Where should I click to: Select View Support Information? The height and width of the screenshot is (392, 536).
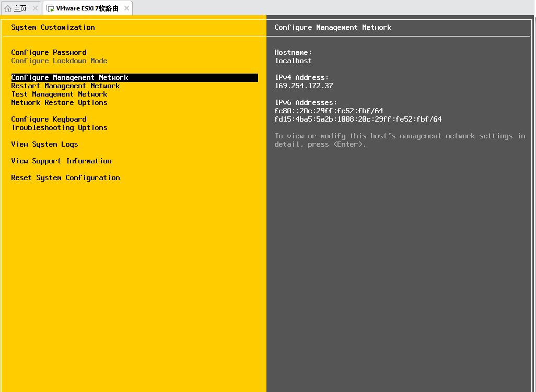tap(61, 161)
